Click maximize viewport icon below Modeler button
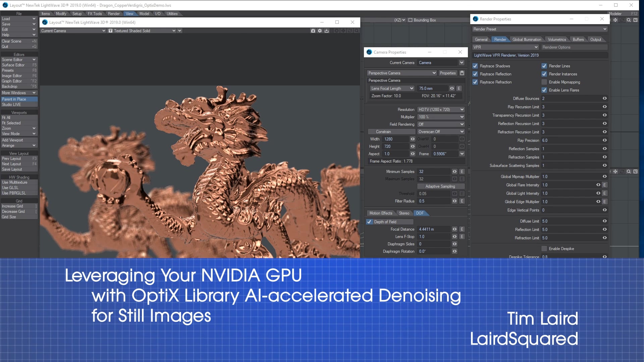Viewport: 644px width, 362px height. (635, 20)
